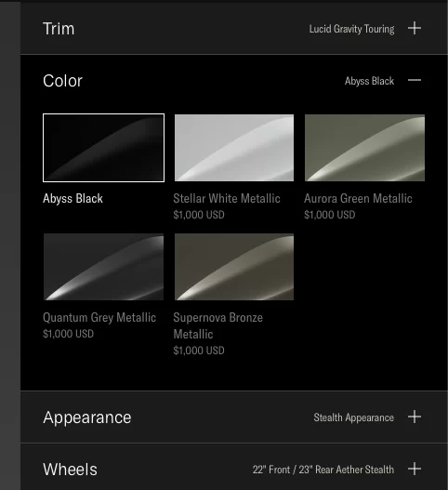This screenshot has width=448, height=490.
Task: Pick Aurora Green Metallic swatch
Action: pos(364,148)
